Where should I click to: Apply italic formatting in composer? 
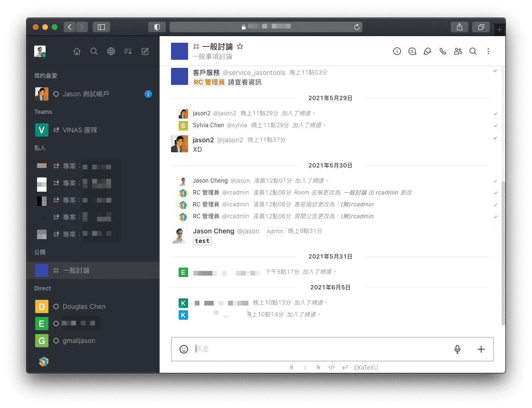[x=304, y=367]
